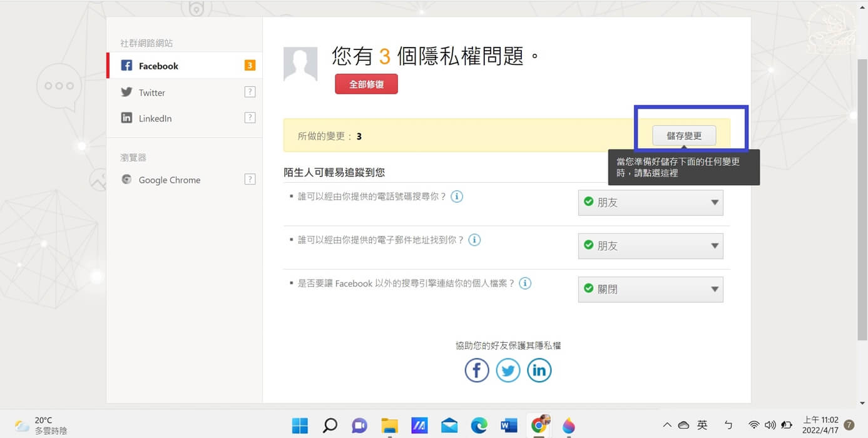Open the search engine linking dropdown showing 關閉

click(x=650, y=288)
